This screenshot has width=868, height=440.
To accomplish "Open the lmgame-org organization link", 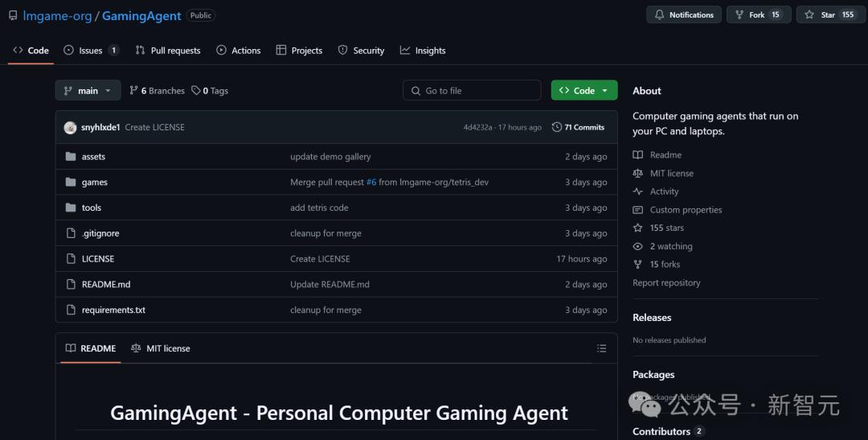I will click(57, 15).
